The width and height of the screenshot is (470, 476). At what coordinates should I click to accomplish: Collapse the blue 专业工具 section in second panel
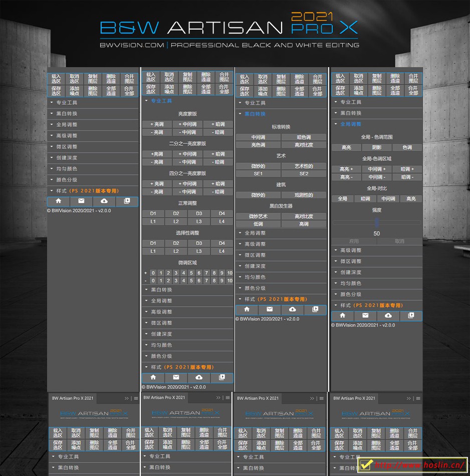(x=187, y=101)
